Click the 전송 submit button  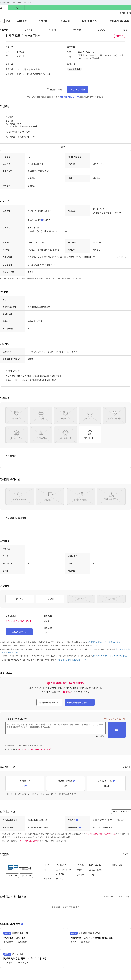pyautogui.click(x=117, y=730)
